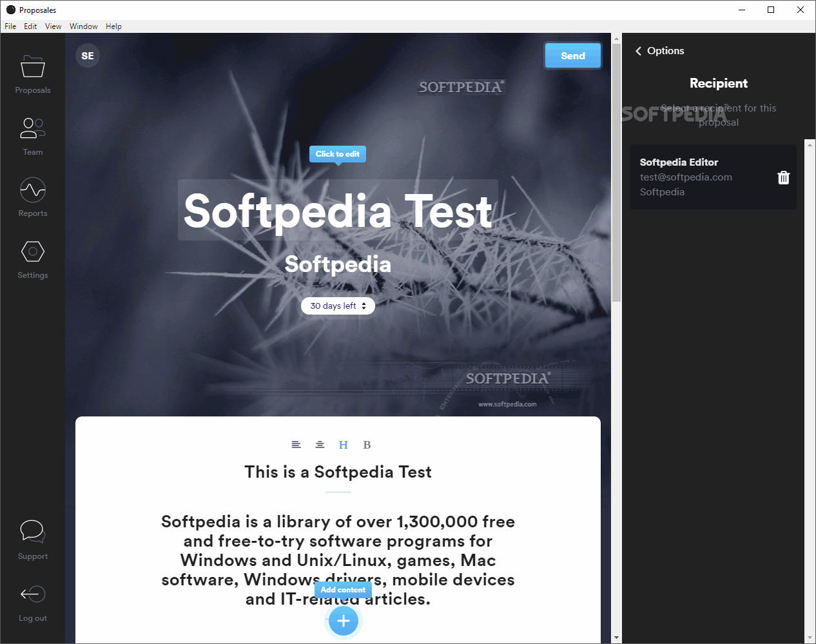The width and height of the screenshot is (816, 644).
Task: Click the Recipient panel heading
Action: 719,83
